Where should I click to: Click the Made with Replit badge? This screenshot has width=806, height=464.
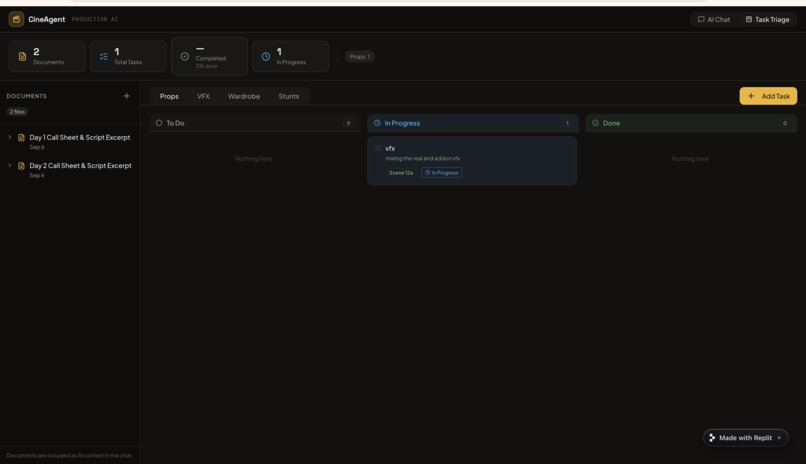(745, 438)
